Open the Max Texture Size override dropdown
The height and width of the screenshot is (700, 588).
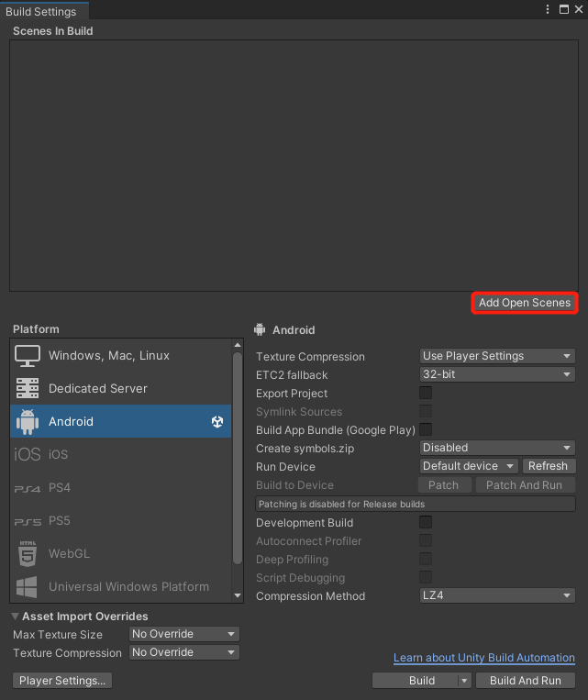[x=184, y=634]
